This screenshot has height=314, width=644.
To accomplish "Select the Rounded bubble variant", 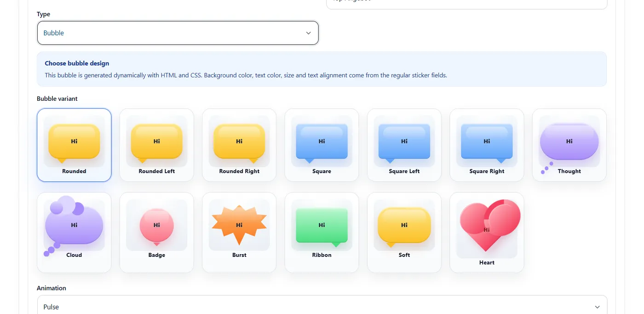I will pos(74,145).
